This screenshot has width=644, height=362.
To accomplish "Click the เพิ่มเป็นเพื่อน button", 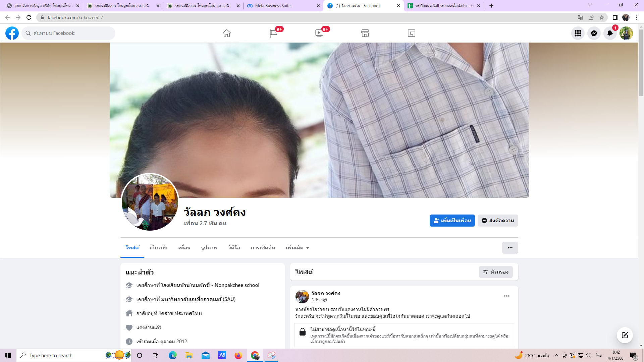I will (452, 221).
